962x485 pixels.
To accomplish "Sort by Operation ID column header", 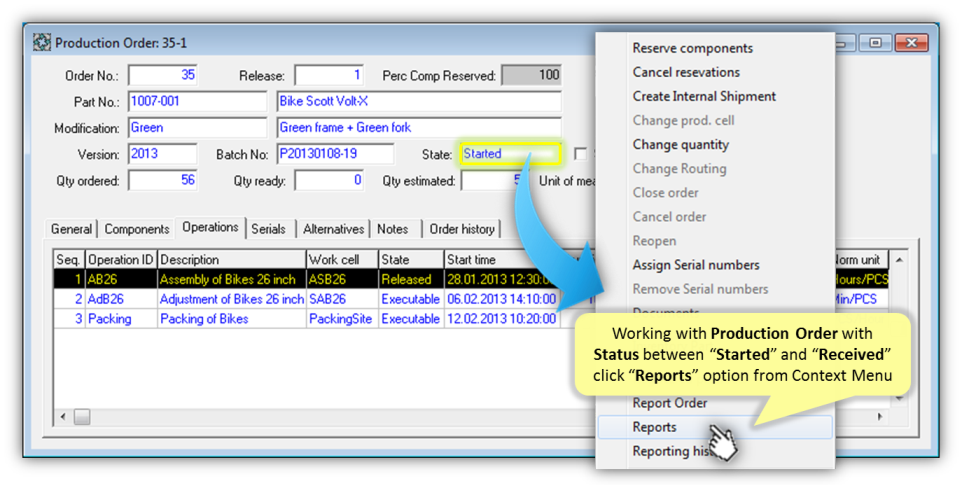I will pyautogui.click(x=121, y=259).
